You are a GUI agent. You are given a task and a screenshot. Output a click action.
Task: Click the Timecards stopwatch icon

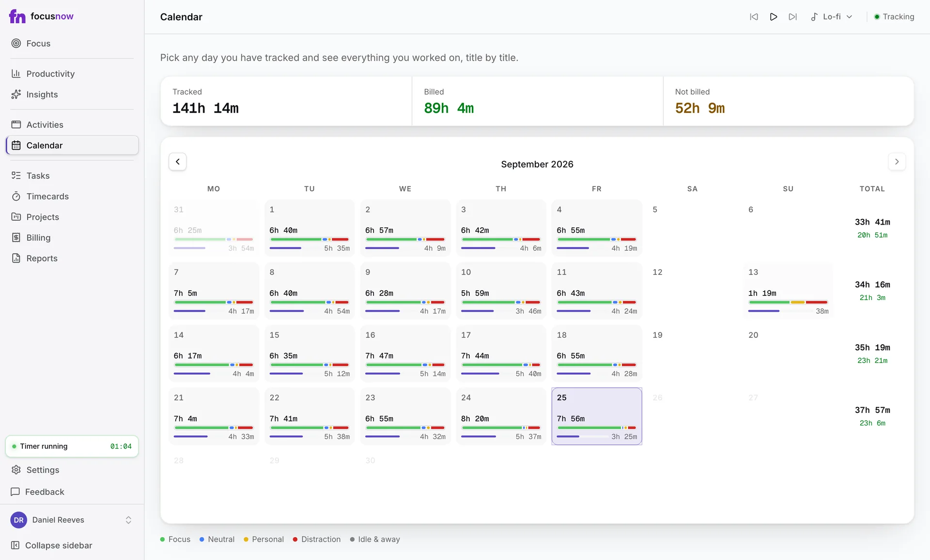tap(16, 197)
